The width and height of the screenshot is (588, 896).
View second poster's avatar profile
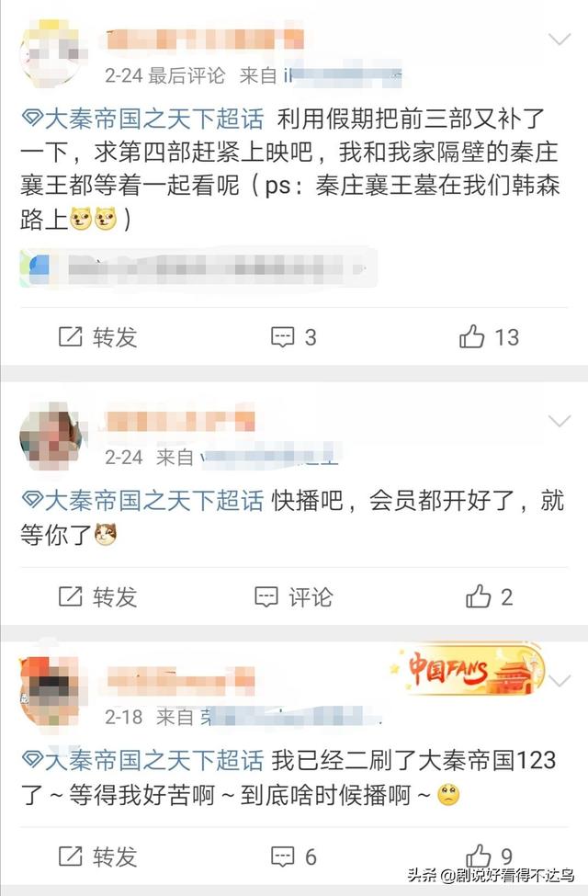tap(51, 437)
